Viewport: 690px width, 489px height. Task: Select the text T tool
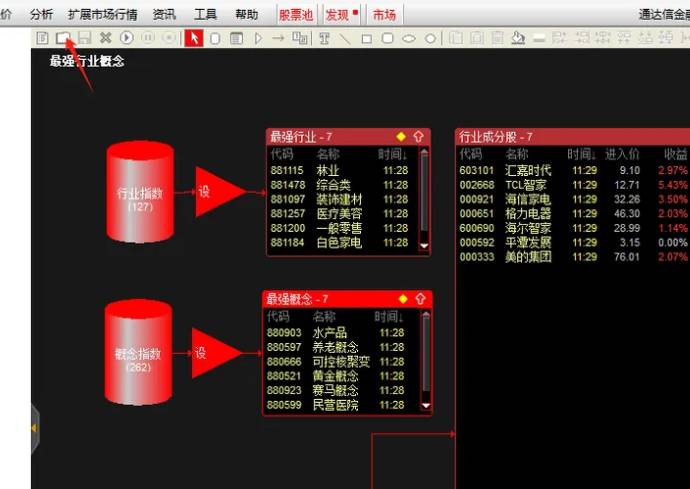(x=324, y=39)
